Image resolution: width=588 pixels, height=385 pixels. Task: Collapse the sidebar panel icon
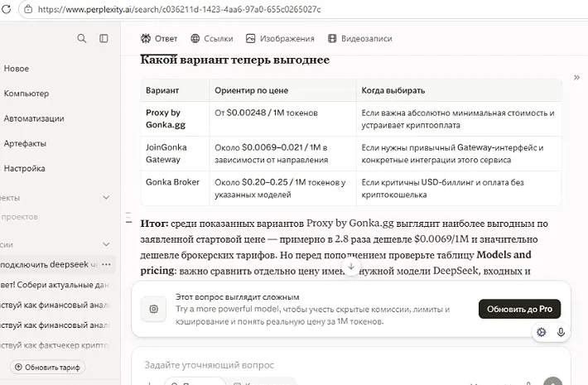[x=104, y=38]
